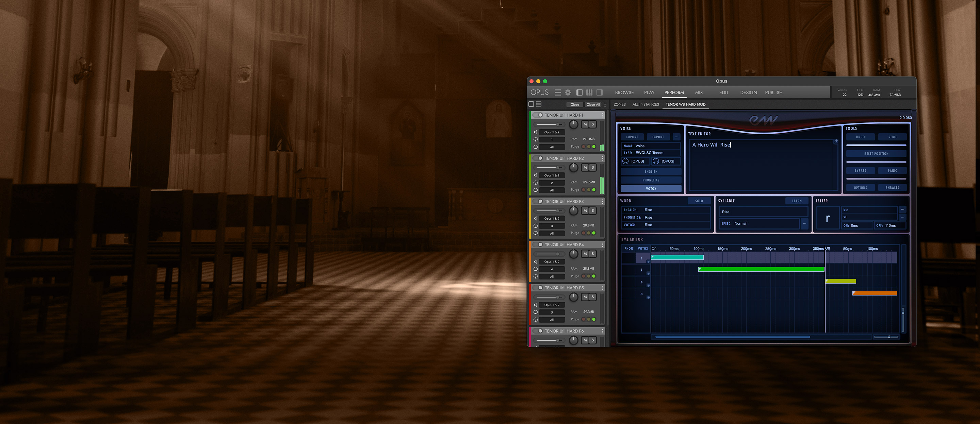This screenshot has height=424, width=980.
Task: Open the Opus 1 & 2 output dropdown on P1
Action: [552, 132]
